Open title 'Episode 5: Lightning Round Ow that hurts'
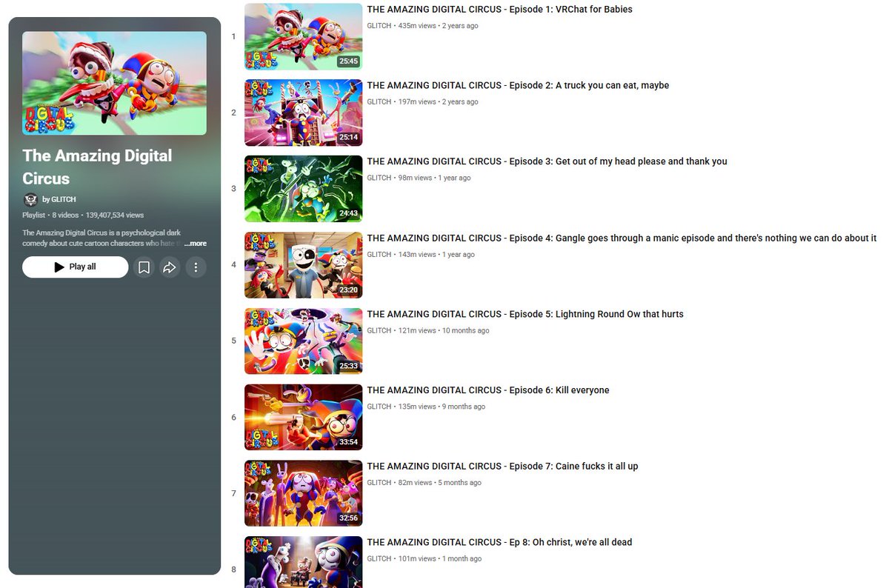Image resolution: width=889 pixels, height=588 pixels. coord(525,314)
